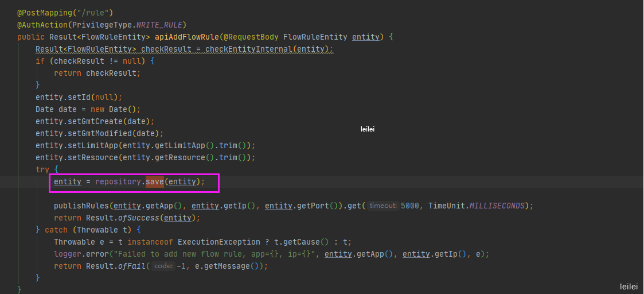
Task: Click the checkEntityInternal method call
Action: click(x=249, y=49)
